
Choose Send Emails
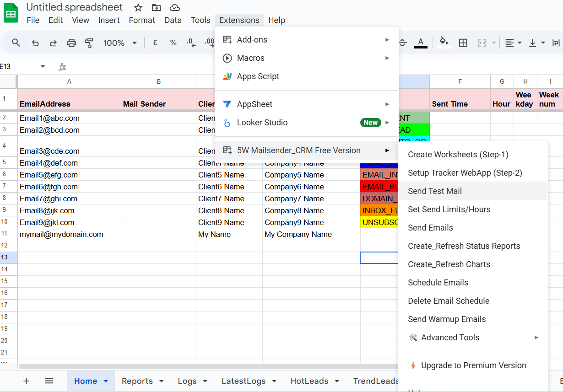pos(473,228)
